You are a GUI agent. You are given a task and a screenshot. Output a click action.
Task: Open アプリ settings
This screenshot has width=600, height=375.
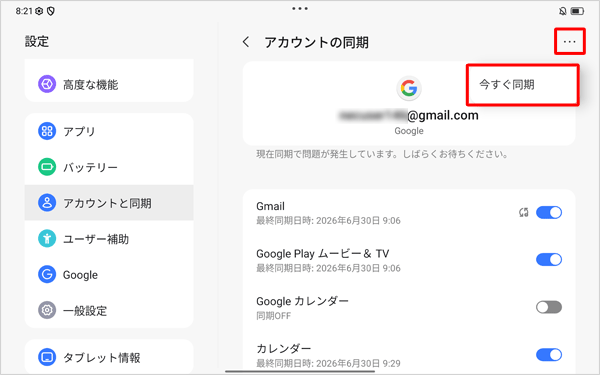click(109, 131)
